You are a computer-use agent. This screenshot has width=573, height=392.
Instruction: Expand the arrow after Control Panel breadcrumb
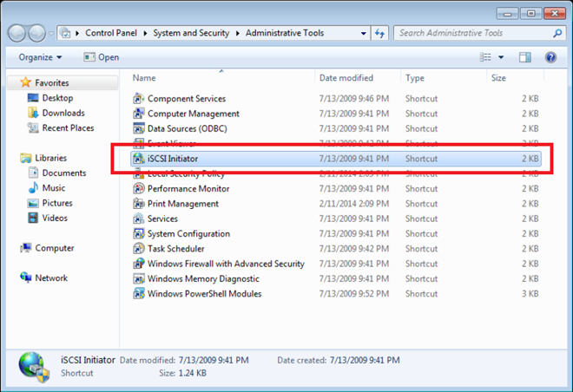146,33
